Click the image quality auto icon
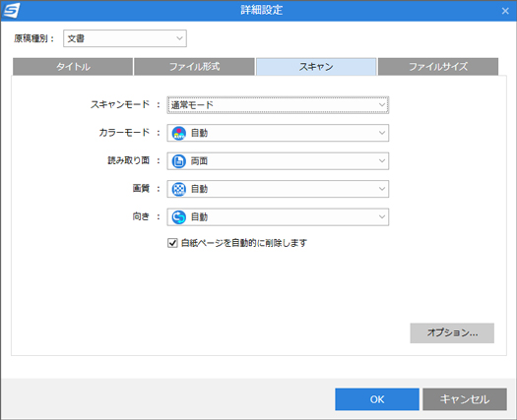This screenshot has height=420, width=517. tap(179, 189)
